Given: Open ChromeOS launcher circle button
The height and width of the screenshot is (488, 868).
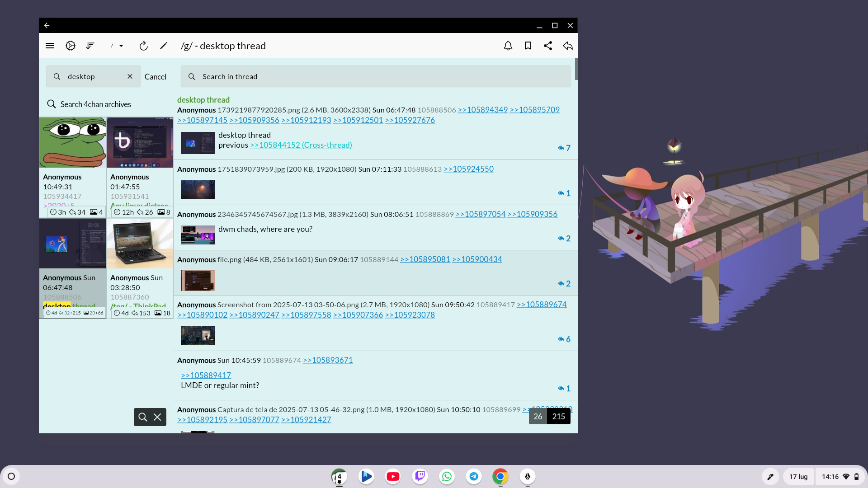Looking at the screenshot, I should 11,476.
